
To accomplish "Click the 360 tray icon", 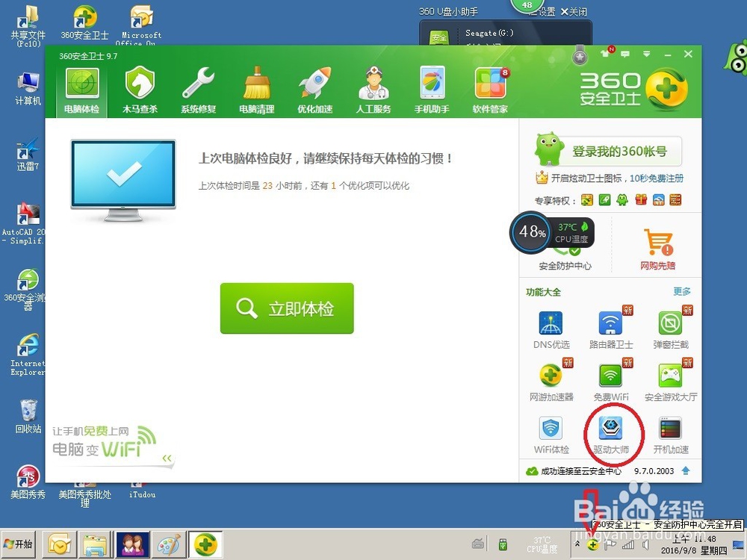I will pos(592,545).
